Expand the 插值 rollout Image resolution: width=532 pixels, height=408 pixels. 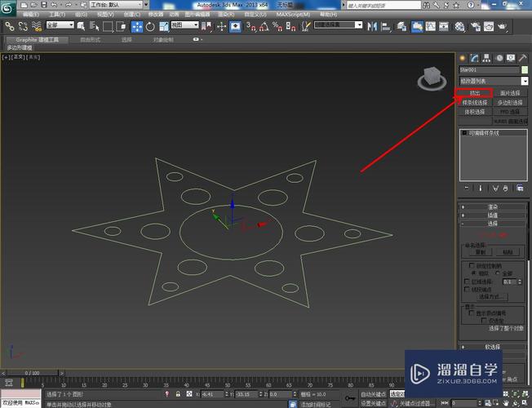click(492, 215)
